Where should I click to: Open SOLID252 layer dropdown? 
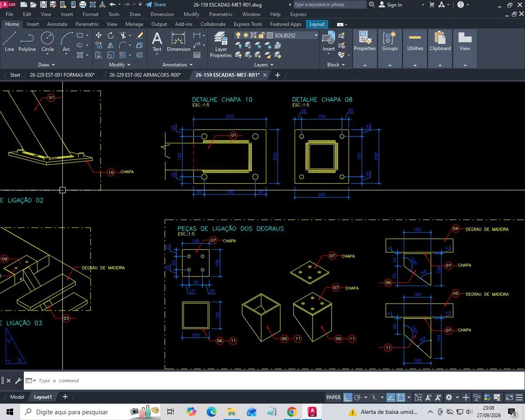pyautogui.click(x=316, y=35)
